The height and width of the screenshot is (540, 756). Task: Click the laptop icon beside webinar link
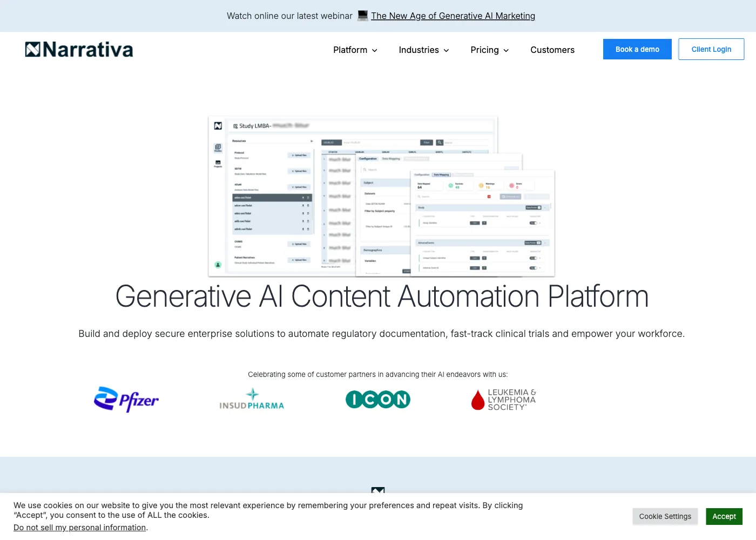click(x=363, y=16)
